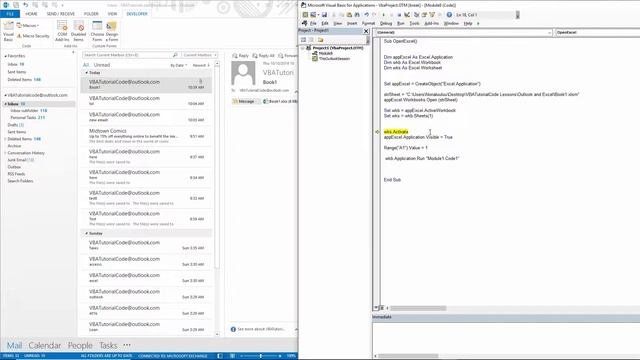This screenshot has height=360, width=640.
Task: Click Find binoculars icon in VBA toolbar
Action: tap(358, 15)
